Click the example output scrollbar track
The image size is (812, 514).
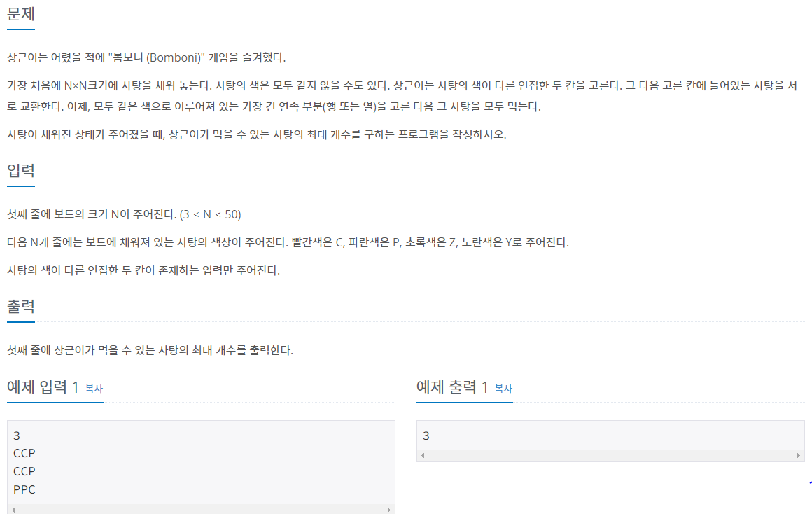(x=610, y=455)
